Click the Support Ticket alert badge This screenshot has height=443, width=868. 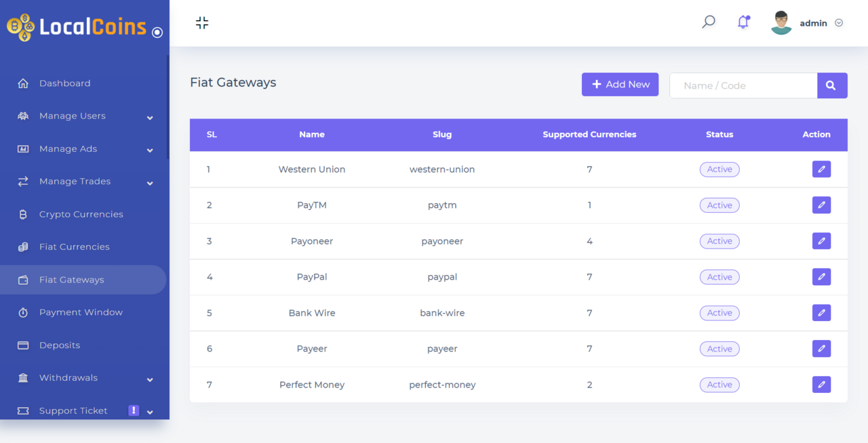click(134, 410)
